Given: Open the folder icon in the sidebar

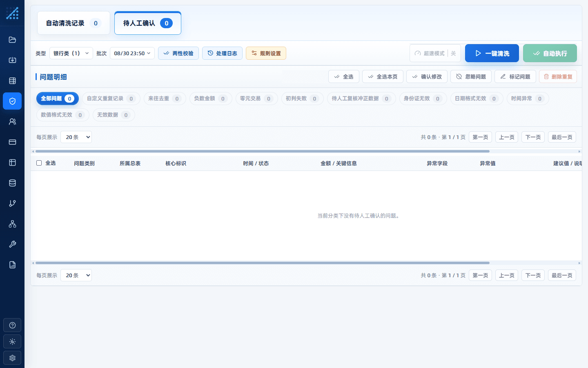Looking at the screenshot, I should tap(12, 40).
